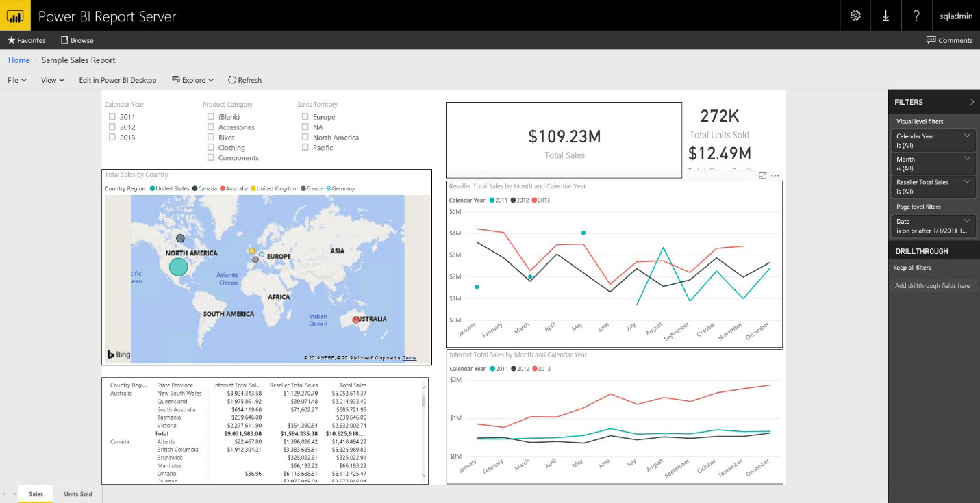
Task: Open the View menu
Action: [x=52, y=80]
